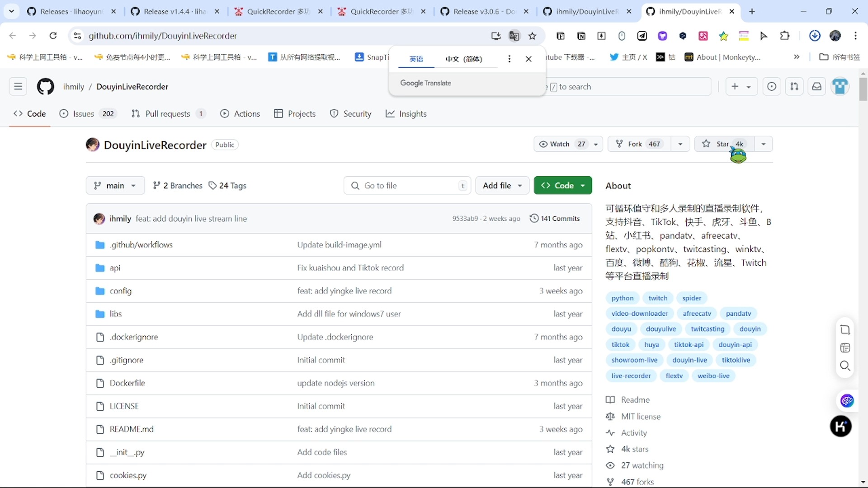The height and width of the screenshot is (488, 868).
Task: Open the MIT license link
Action: (x=641, y=417)
